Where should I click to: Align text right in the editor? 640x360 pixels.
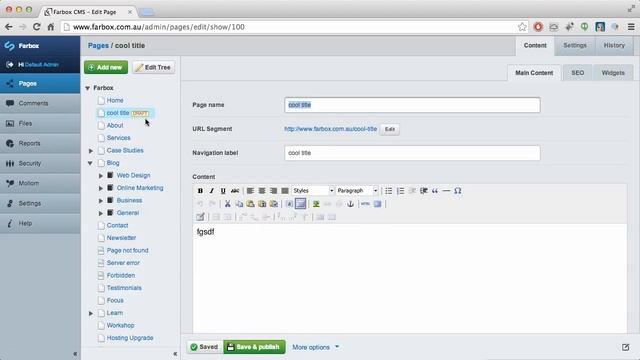pos(273,191)
